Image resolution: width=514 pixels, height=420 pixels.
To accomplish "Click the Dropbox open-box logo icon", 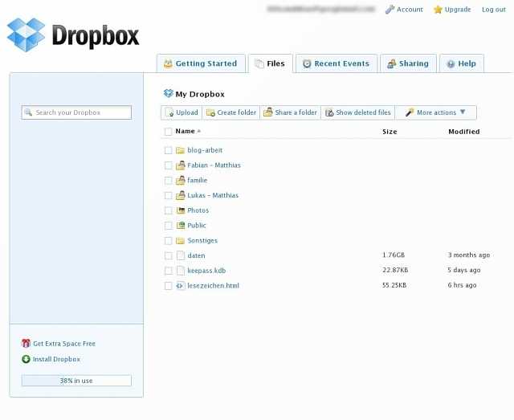I will coord(27,35).
